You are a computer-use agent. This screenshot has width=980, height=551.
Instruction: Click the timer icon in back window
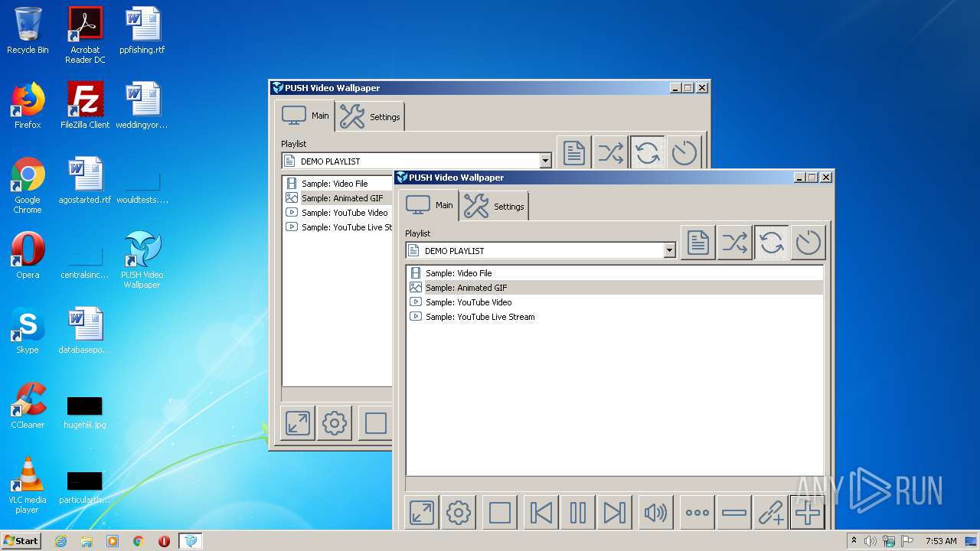click(x=684, y=154)
